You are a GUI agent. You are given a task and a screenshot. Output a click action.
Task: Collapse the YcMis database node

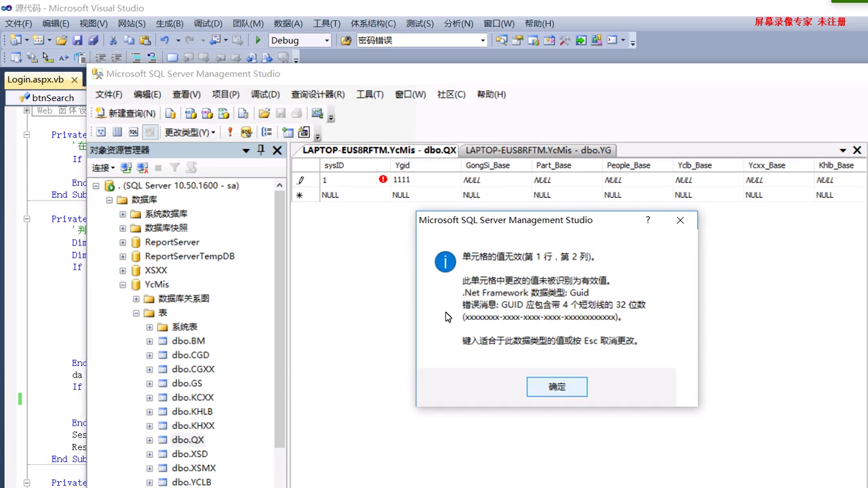pos(123,285)
